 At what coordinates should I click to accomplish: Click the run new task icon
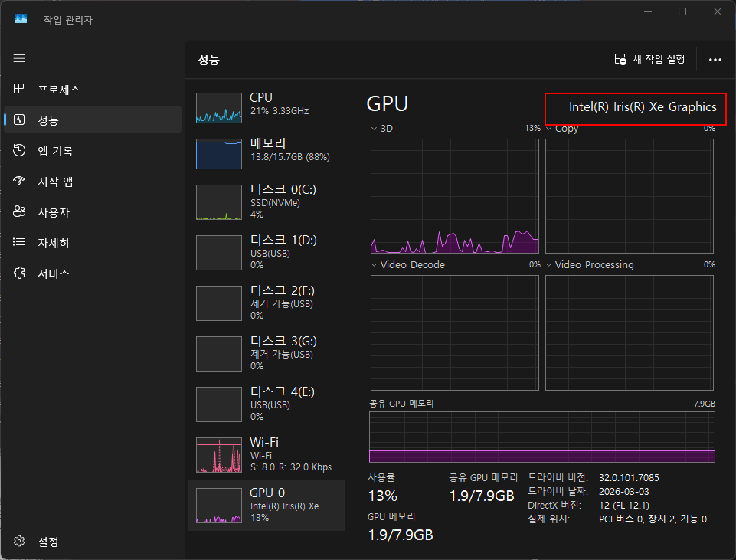point(620,59)
